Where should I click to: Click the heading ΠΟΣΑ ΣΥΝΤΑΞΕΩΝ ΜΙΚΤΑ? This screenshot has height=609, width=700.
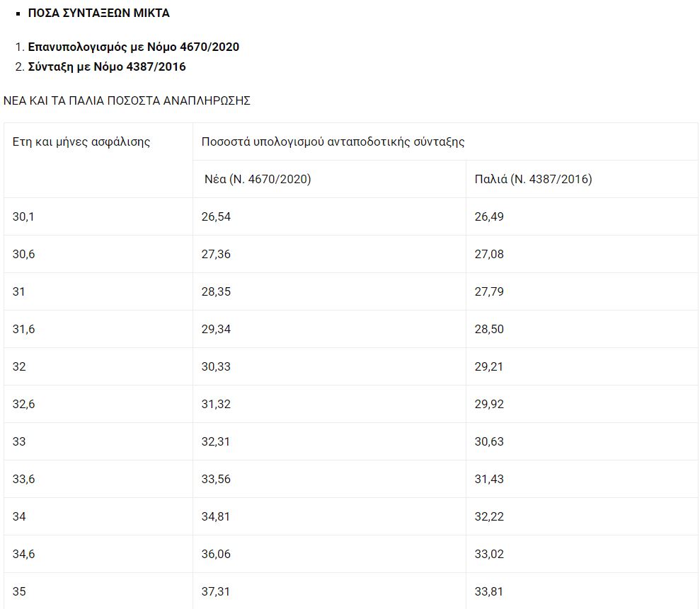tap(98, 13)
